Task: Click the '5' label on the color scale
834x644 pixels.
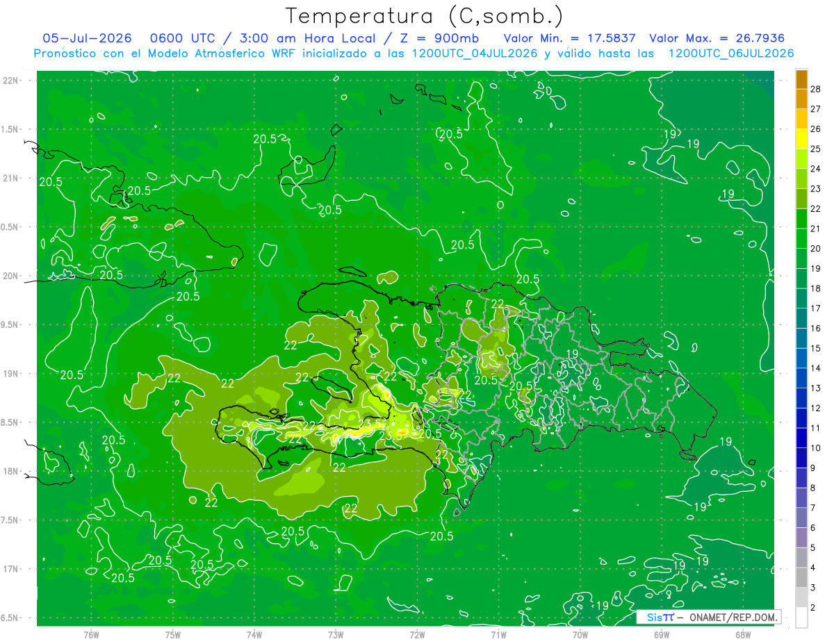Action: click(x=814, y=547)
